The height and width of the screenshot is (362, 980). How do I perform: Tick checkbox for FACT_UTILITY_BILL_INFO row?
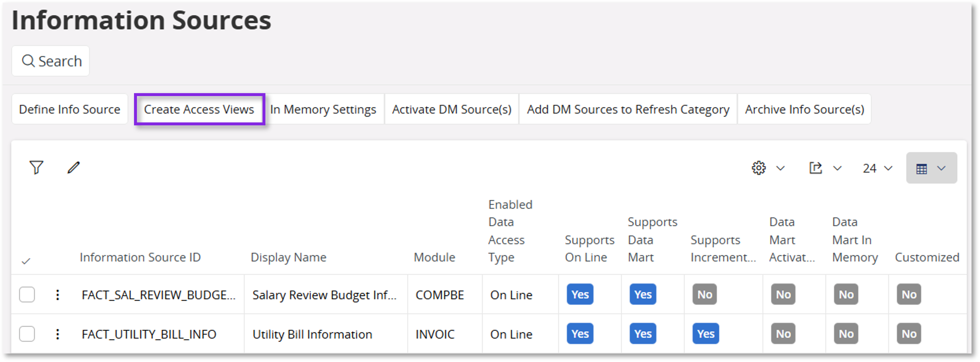tap(27, 334)
